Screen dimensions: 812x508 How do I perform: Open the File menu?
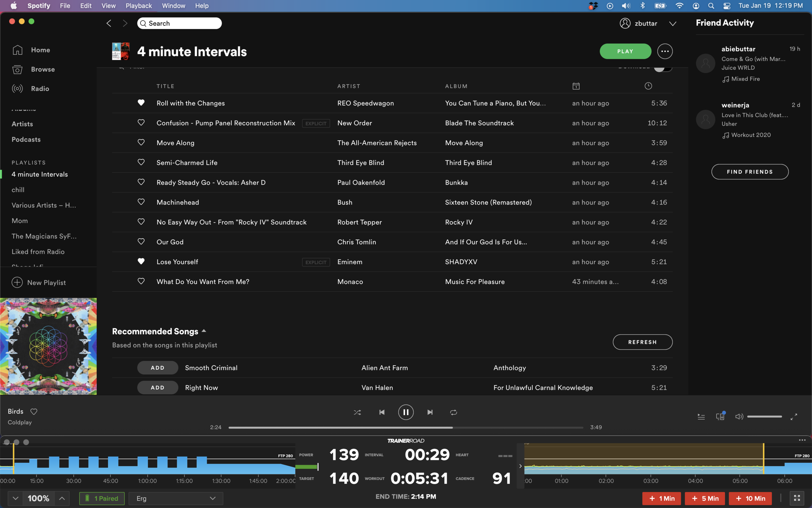pos(65,6)
